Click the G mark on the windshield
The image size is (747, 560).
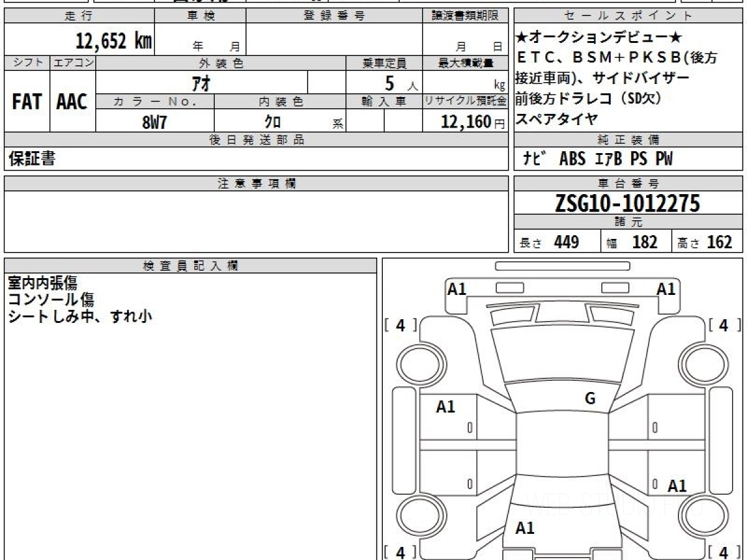(x=590, y=399)
